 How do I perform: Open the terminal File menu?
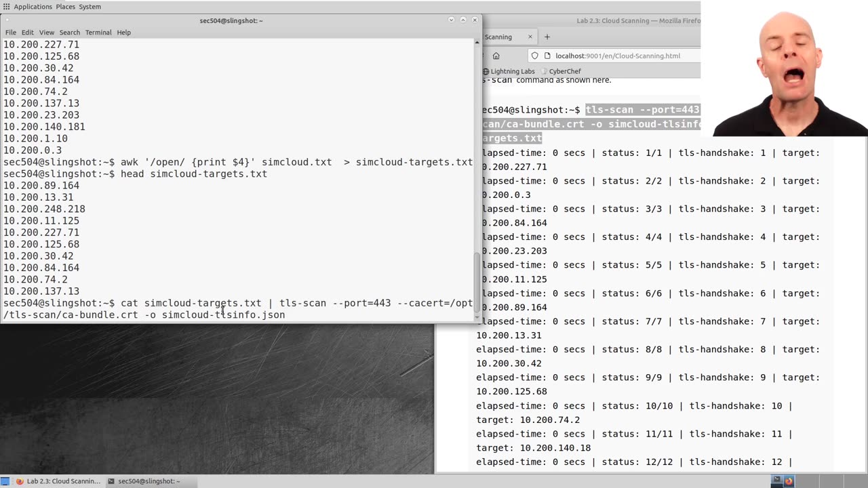pyautogui.click(x=11, y=33)
